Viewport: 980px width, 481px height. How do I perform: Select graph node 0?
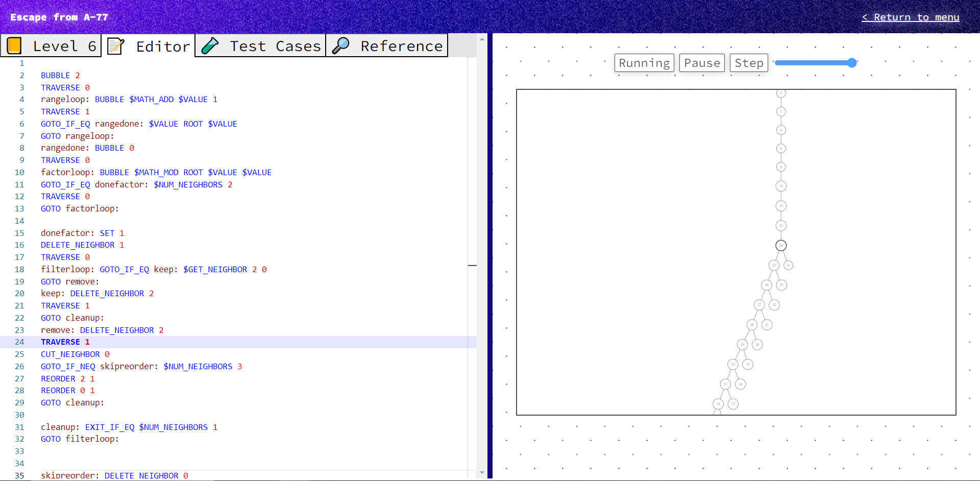(x=788, y=265)
